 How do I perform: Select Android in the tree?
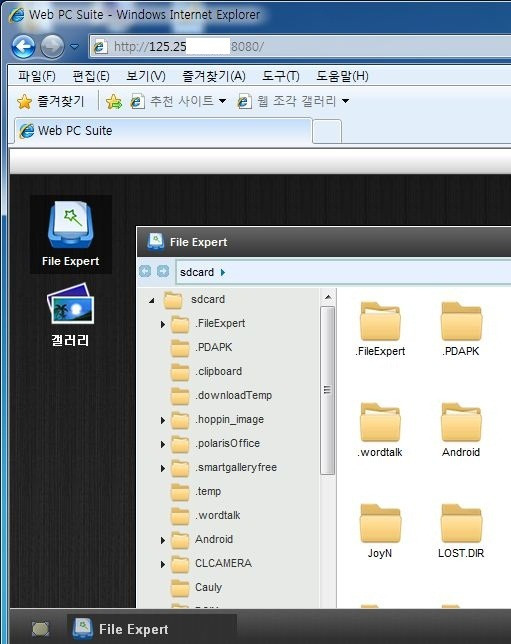tap(214, 539)
